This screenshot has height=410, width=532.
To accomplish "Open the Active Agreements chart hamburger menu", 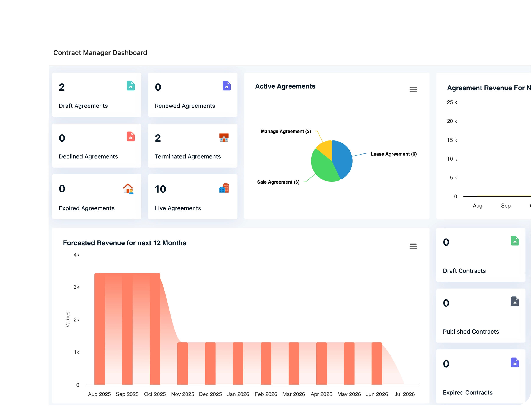I will click(x=413, y=89).
